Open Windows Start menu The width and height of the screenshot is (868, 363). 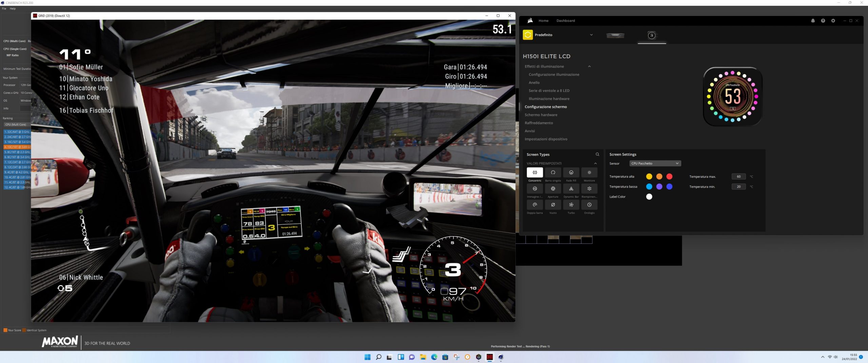(x=368, y=357)
